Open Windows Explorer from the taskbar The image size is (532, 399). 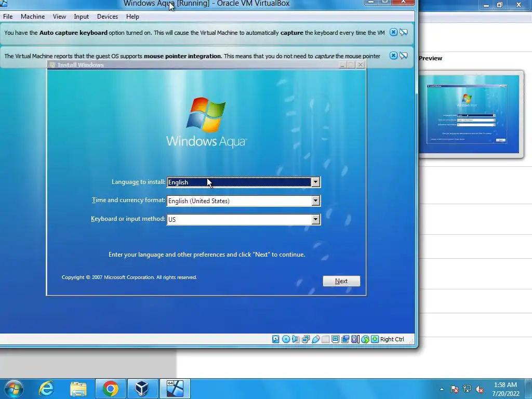[78, 389]
